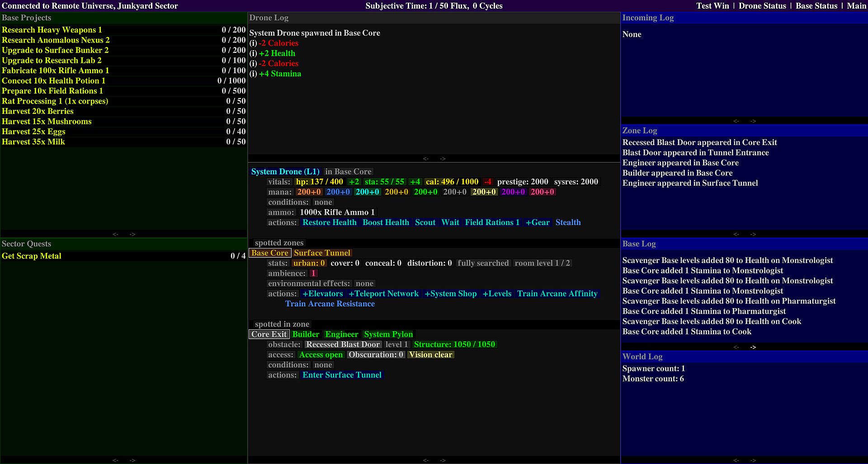The height and width of the screenshot is (464, 868).
Task: Page forward in the Sector Quests panel
Action: coord(132,460)
